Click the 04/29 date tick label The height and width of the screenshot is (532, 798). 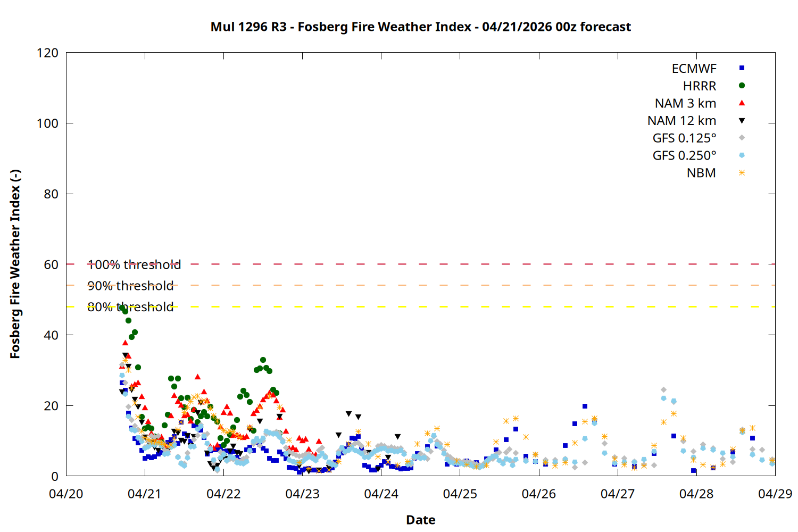pyautogui.click(x=775, y=494)
